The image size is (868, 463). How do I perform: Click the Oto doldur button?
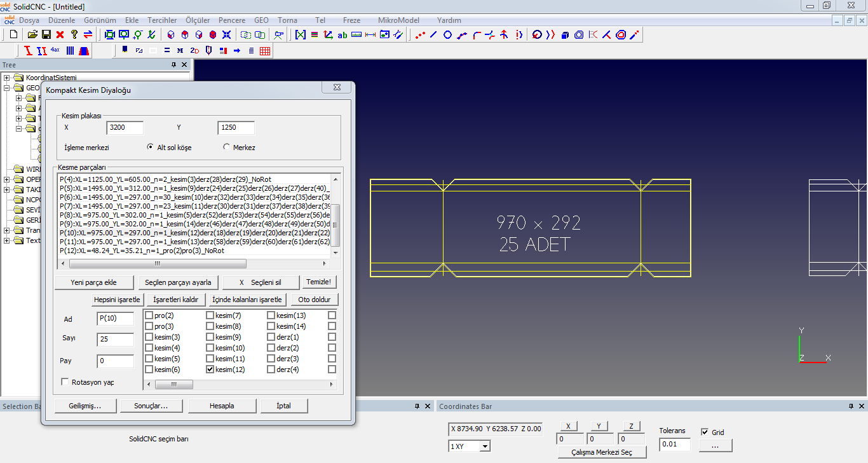tap(314, 300)
